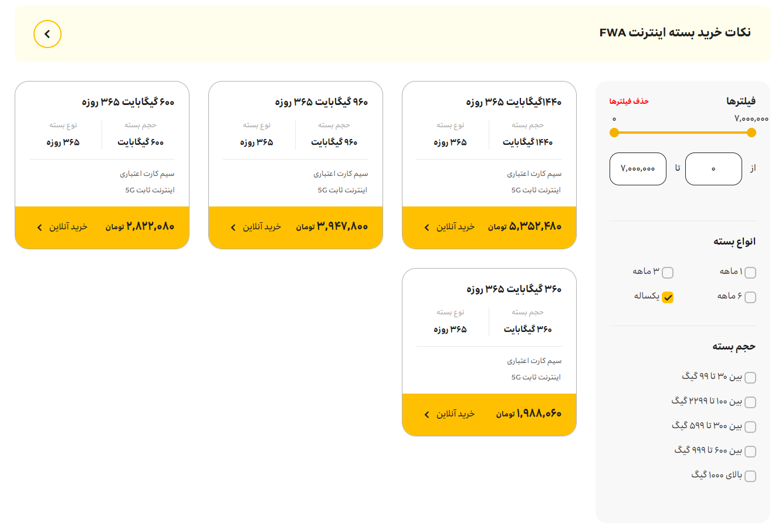Click the ۵,۳۵۲,۴۸۰ تومان price
Screen dimensions: 775x532
tap(524, 226)
